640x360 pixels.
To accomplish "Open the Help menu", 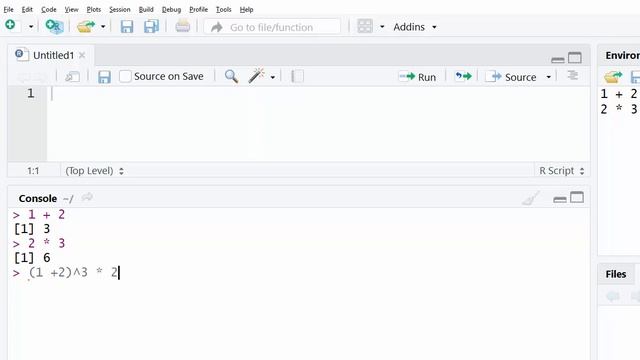I will tap(246, 9).
